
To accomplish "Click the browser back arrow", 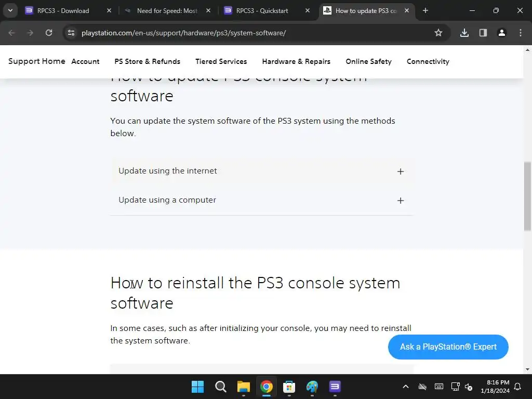I will point(11,33).
